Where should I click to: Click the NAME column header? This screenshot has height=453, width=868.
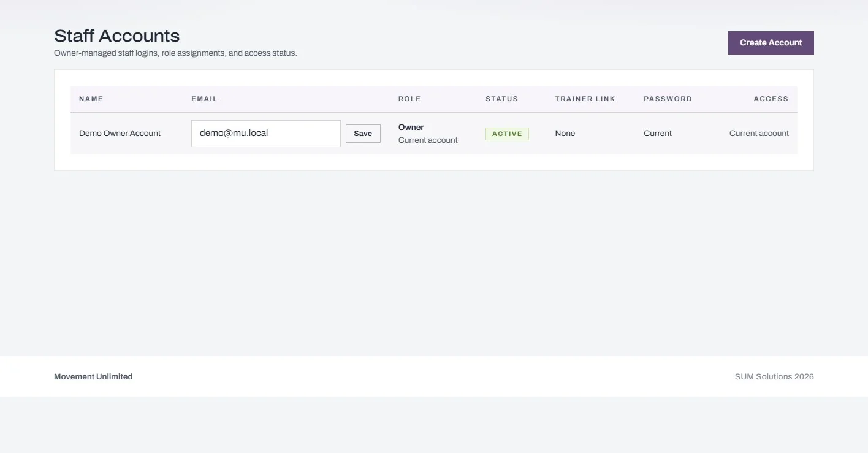[x=91, y=99]
